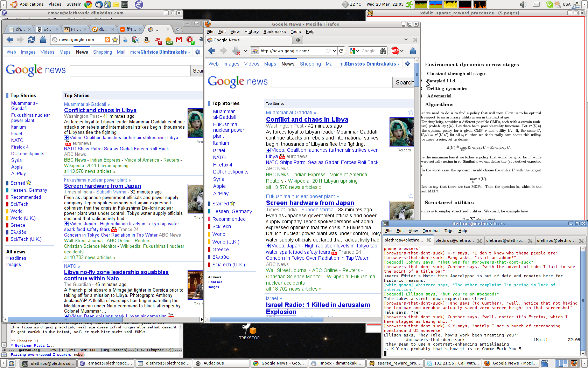
Task: Click the Shopping link in Chrome's Google bar
Action: click(x=103, y=52)
